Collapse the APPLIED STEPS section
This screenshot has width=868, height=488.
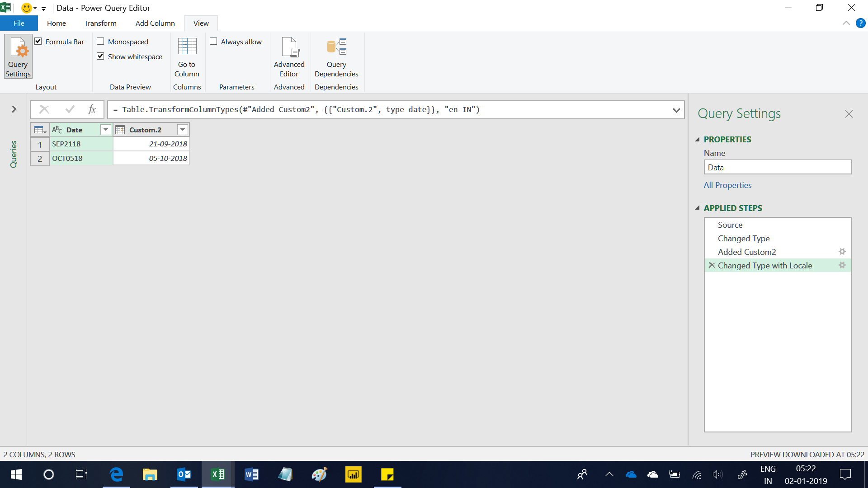697,208
